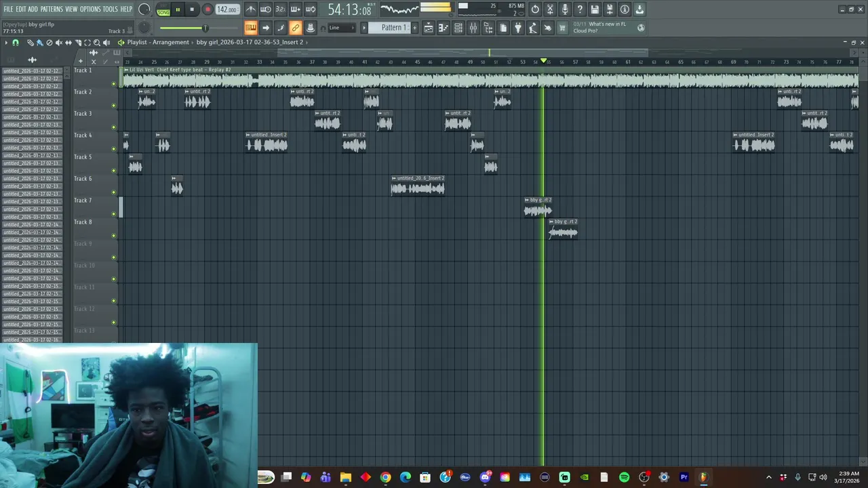Toggle the note/clip grouping icon
868x488 pixels.
[281, 28]
